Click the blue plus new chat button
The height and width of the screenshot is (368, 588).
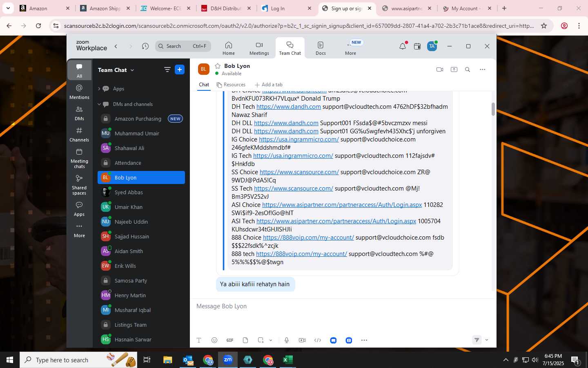(x=180, y=70)
